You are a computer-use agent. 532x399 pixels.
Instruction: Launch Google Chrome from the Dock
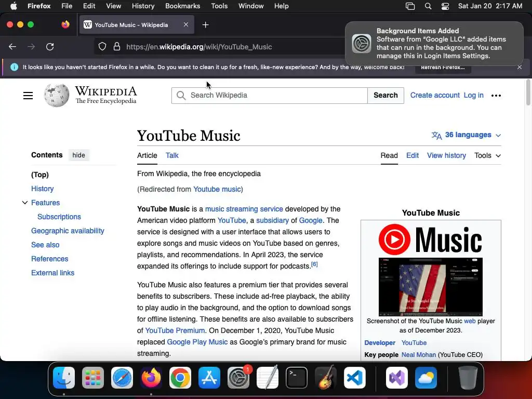pos(180,378)
